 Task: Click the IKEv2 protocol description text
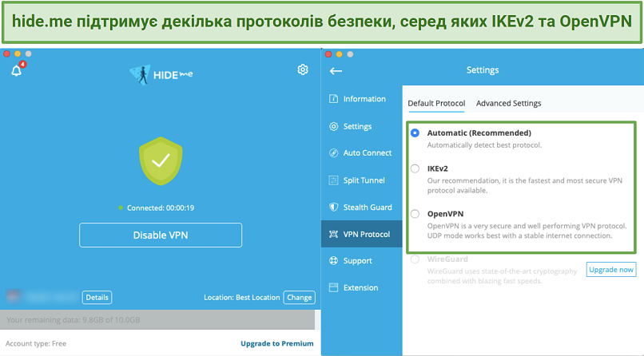pyautogui.click(x=524, y=185)
